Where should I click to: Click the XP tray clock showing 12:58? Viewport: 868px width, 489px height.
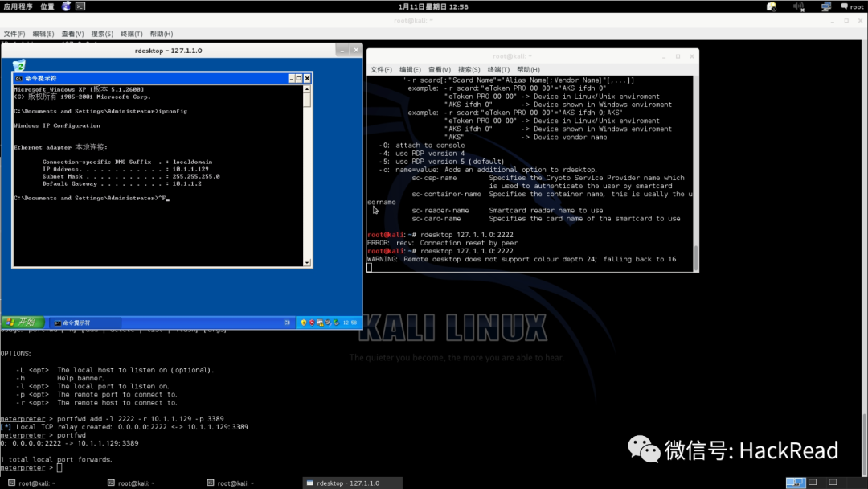(350, 323)
